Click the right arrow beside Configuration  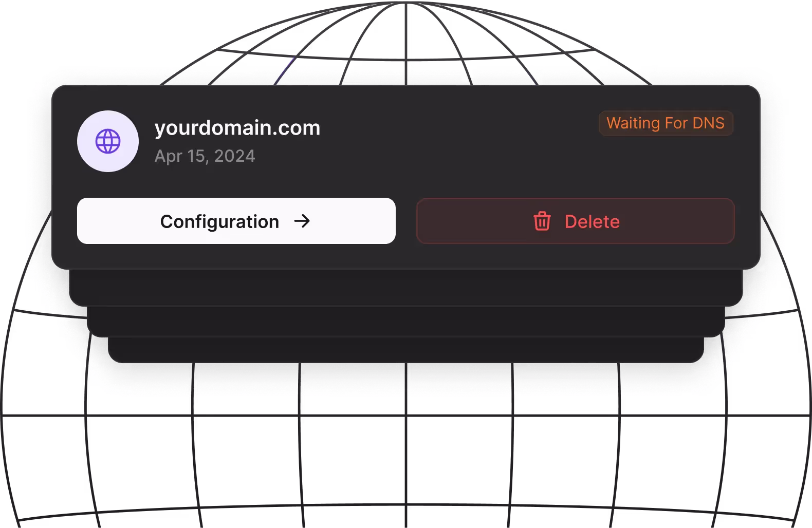pyautogui.click(x=302, y=221)
